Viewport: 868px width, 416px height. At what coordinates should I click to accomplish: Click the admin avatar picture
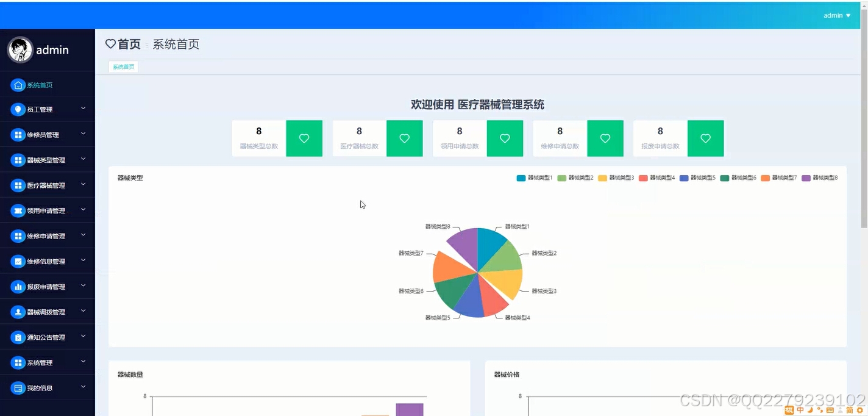(20, 49)
